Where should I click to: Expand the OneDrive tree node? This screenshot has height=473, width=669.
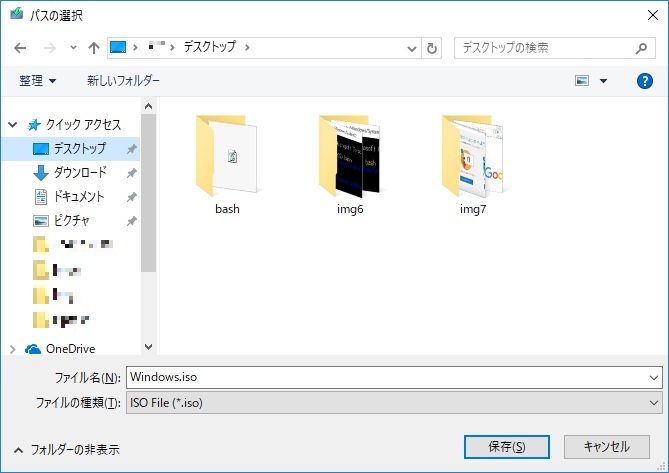coord(12,349)
